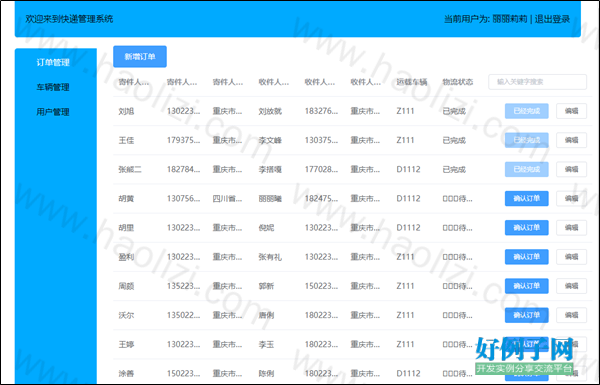Screen dimensions: 600x385
Task: Click sender phone 179375...
Action: [x=183, y=140]
